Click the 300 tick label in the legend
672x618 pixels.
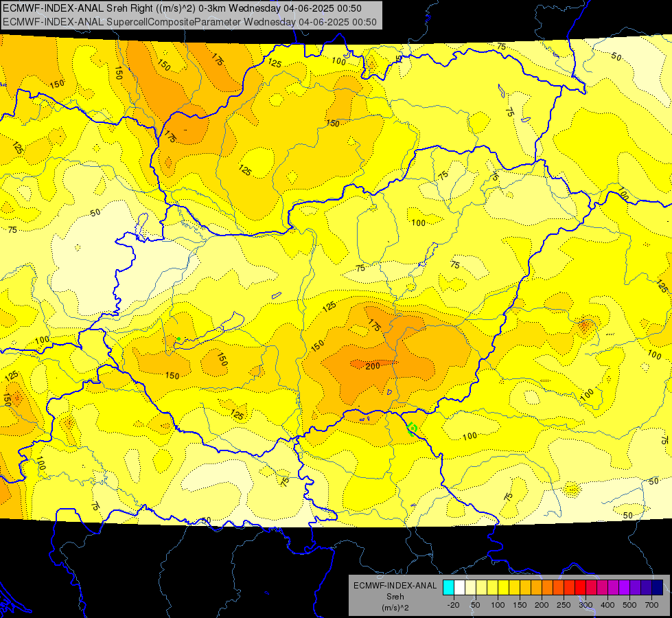pyautogui.click(x=586, y=605)
